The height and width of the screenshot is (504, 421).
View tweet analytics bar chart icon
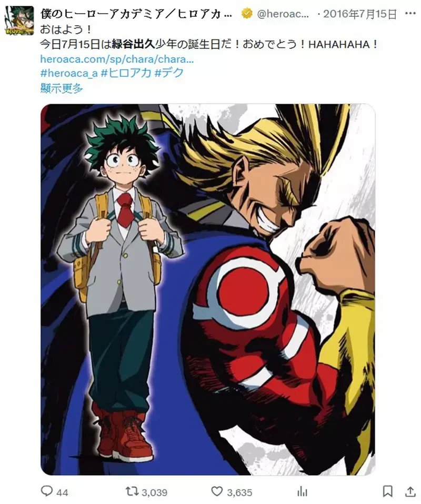pos(302,491)
